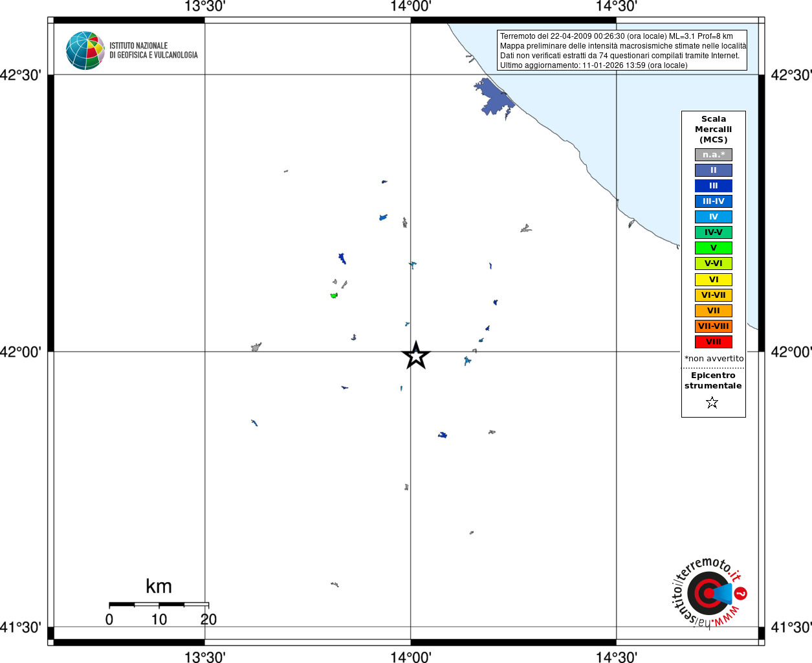This screenshot has width=812, height=663.
Task: Click the right axis label 42°30'
Action: [x=791, y=75]
